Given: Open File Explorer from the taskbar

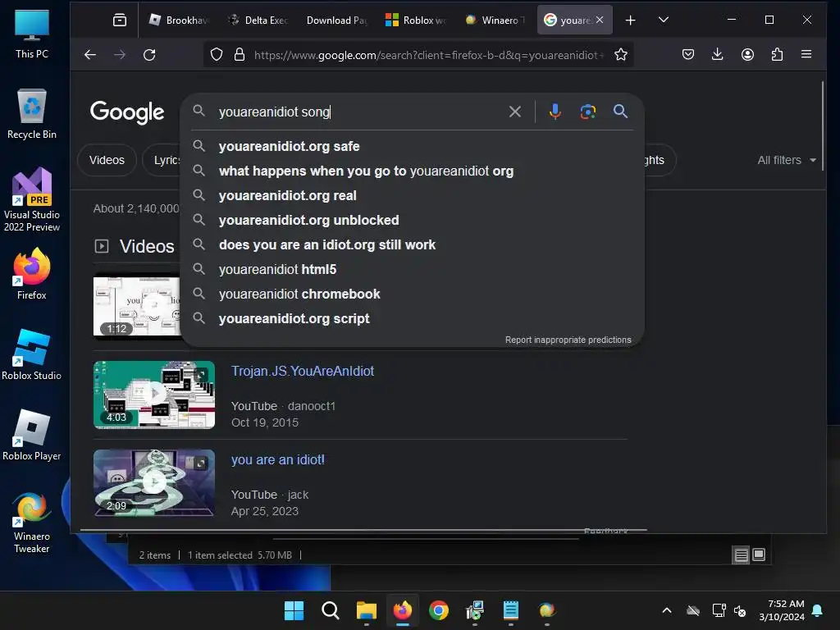Looking at the screenshot, I should (x=367, y=610).
